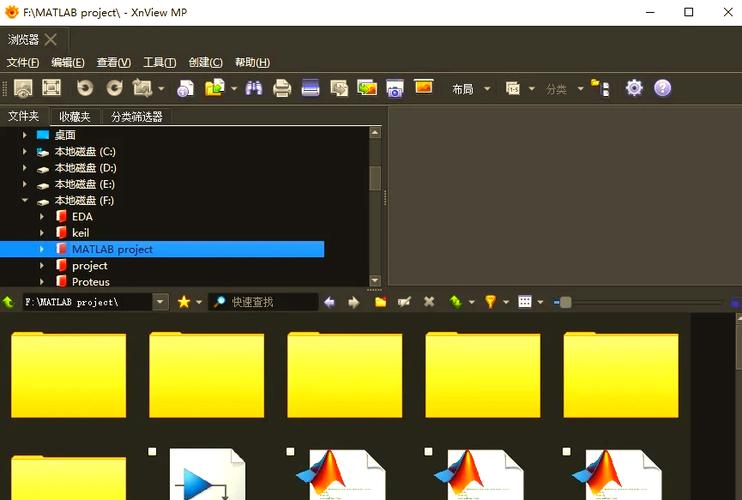Open the 查看(V) menu
This screenshot has width=742, height=500.
114,62
